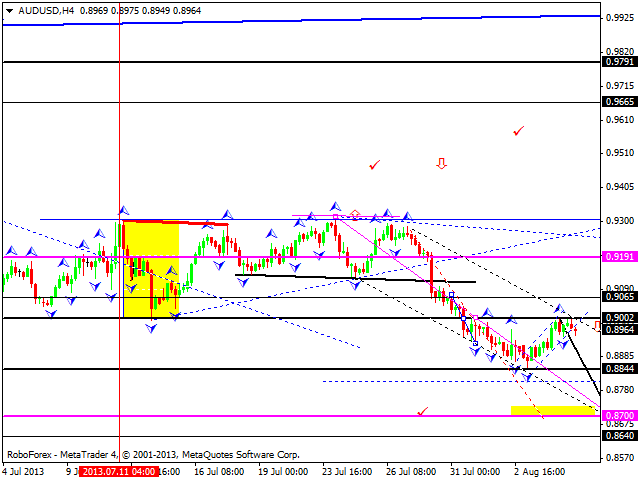
Task: Click the blue square anchor point below 0.9065 line
Action: 451,294
